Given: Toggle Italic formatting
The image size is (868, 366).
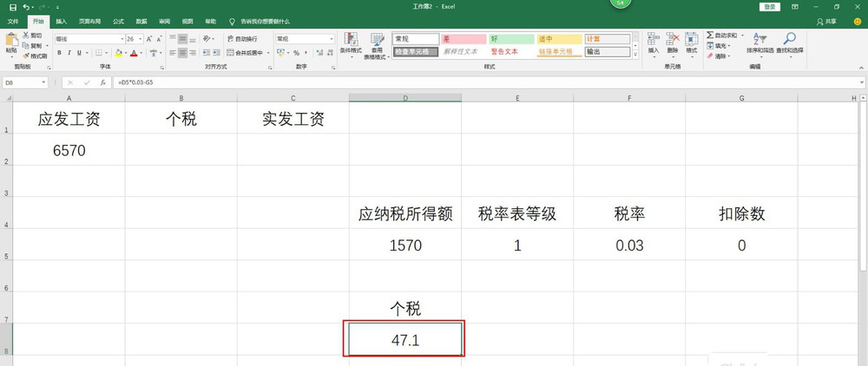Looking at the screenshot, I should 70,52.
